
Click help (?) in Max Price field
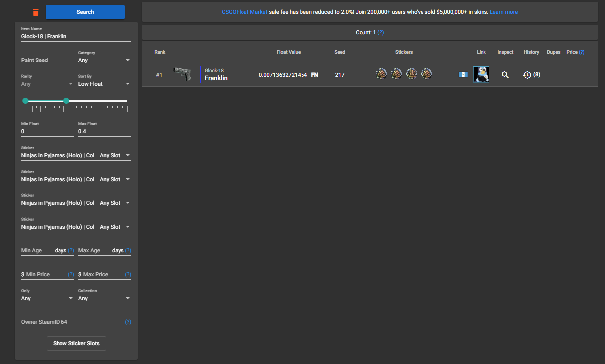point(128,274)
